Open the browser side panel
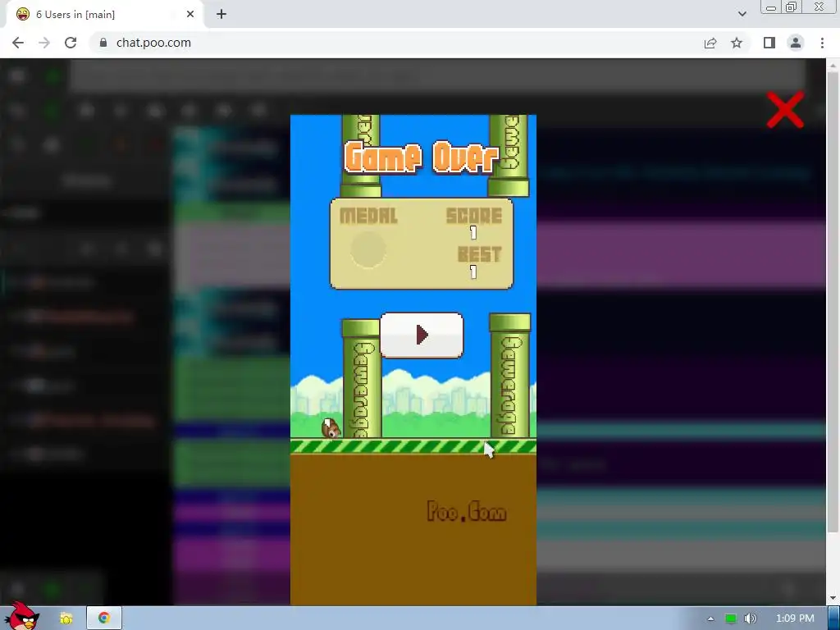The width and height of the screenshot is (840, 630). pyautogui.click(x=769, y=43)
